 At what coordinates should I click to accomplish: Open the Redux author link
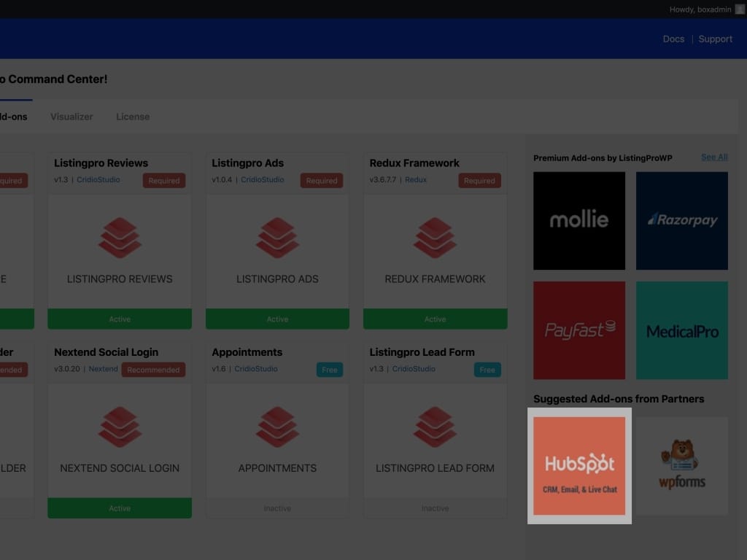[415, 179]
